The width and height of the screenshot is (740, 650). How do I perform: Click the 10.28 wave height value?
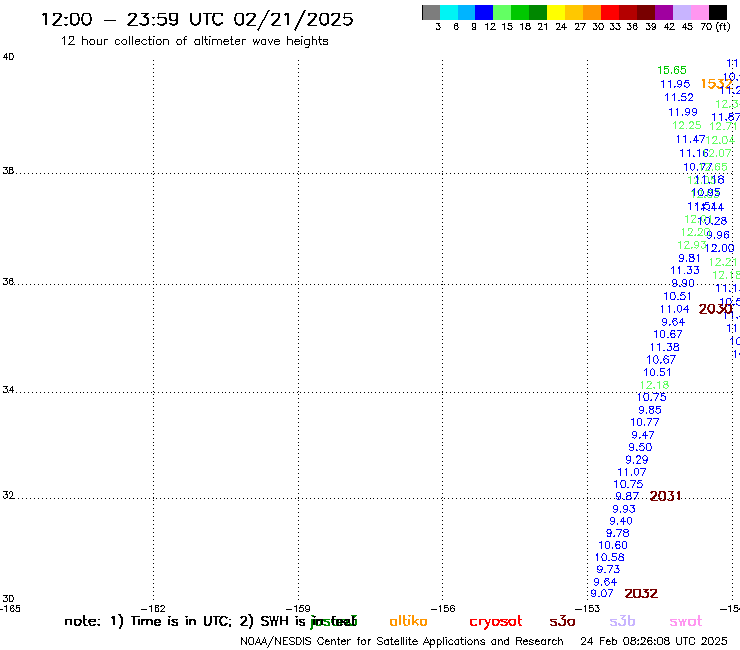coord(713,221)
